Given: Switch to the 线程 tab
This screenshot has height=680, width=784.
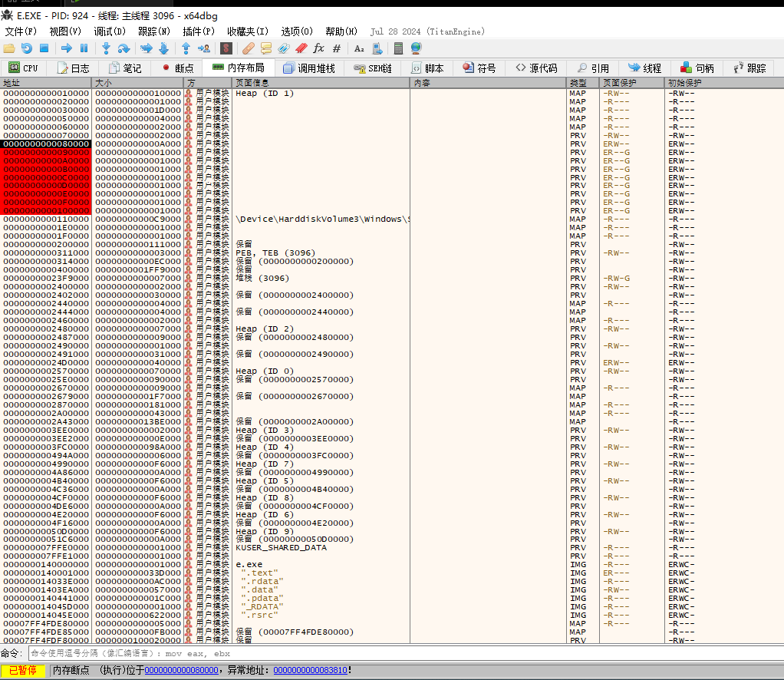Looking at the screenshot, I should point(645,68).
